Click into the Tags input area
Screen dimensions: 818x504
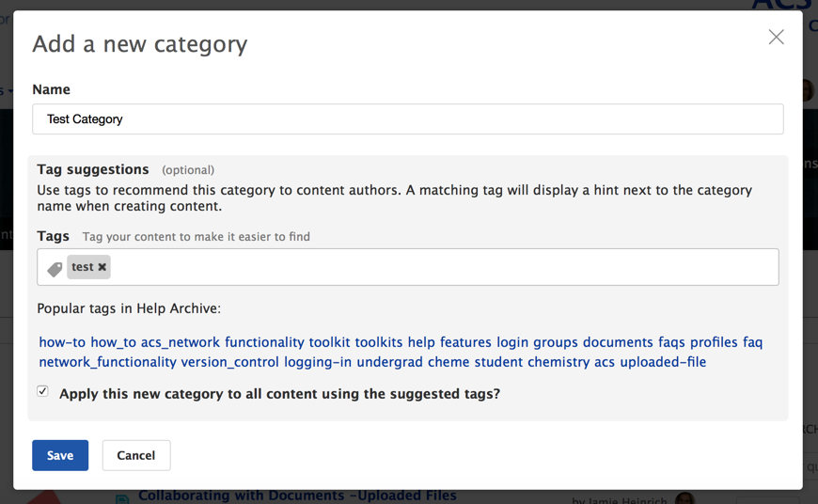(442, 268)
